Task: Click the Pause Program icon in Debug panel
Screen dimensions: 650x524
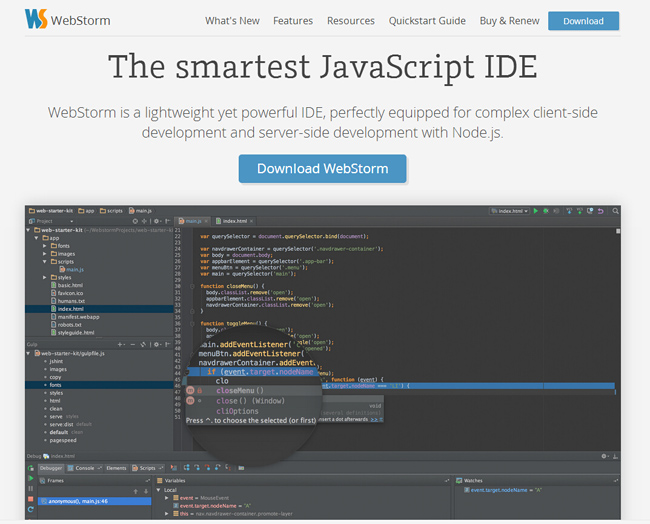Action: [x=31, y=489]
